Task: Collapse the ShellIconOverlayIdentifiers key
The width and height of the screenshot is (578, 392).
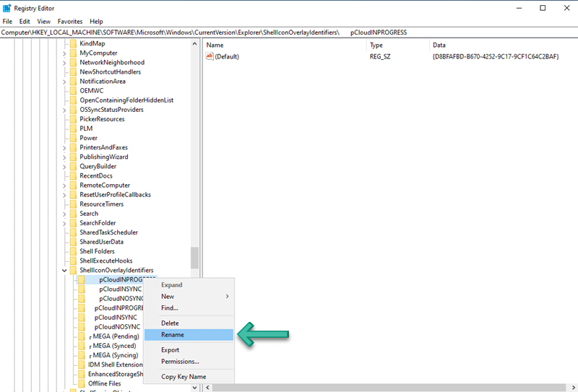Action: (64, 271)
